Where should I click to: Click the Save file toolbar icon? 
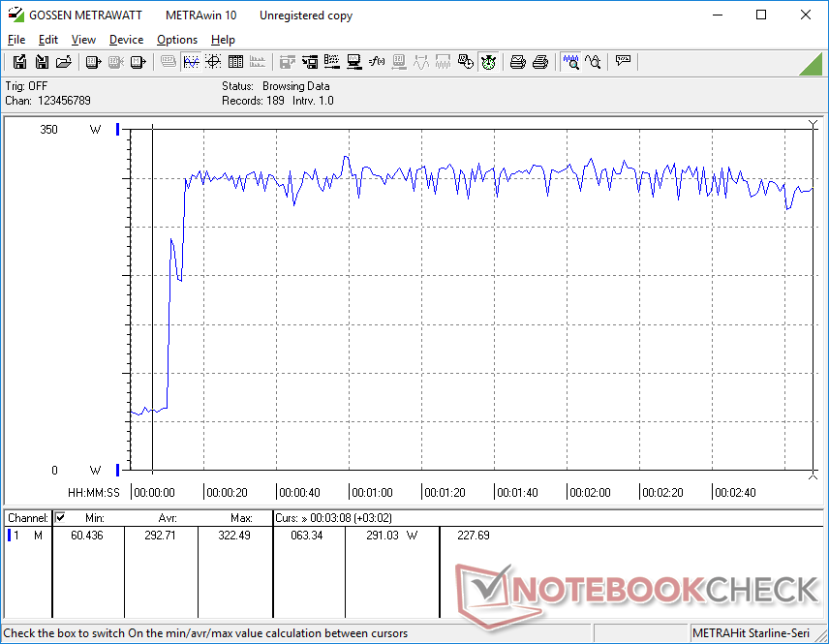click(x=19, y=62)
